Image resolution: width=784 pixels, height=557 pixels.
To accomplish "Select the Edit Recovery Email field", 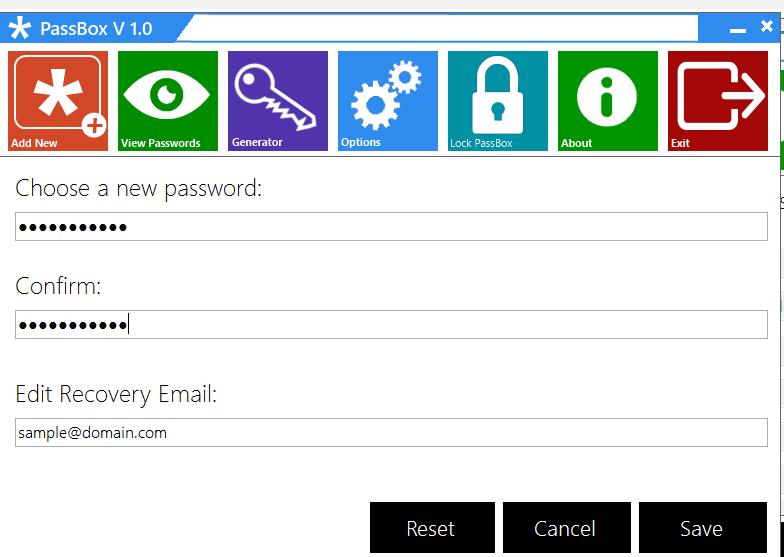I will (x=391, y=433).
